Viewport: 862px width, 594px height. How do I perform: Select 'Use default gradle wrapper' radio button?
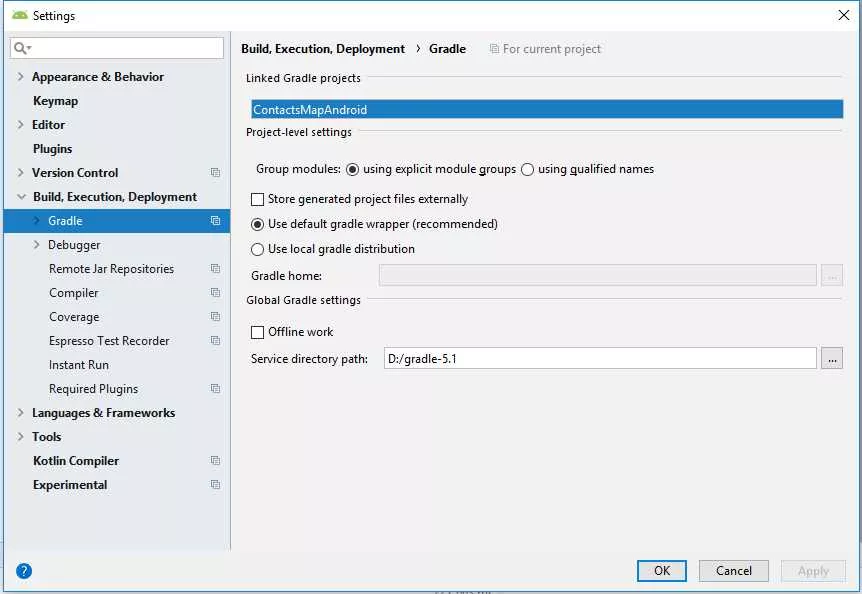[257, 224]
